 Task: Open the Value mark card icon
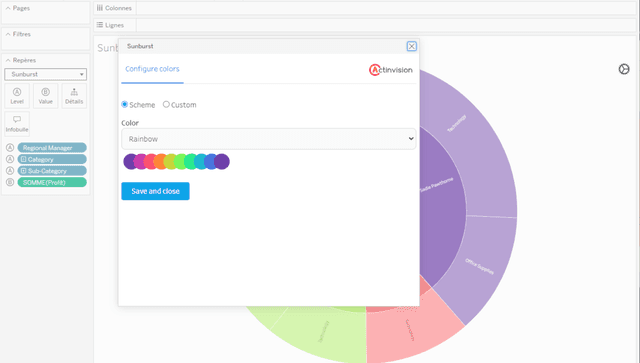[45, 96]
